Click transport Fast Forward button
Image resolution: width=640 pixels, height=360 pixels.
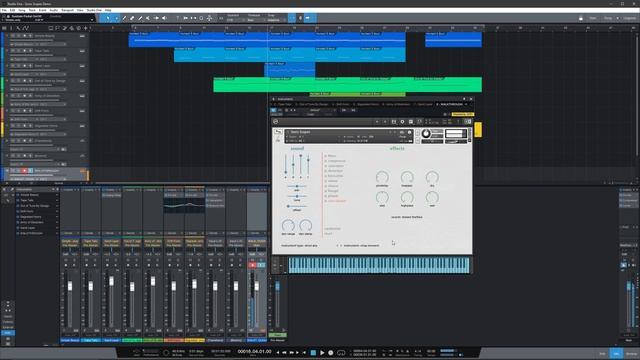(292, 353)
